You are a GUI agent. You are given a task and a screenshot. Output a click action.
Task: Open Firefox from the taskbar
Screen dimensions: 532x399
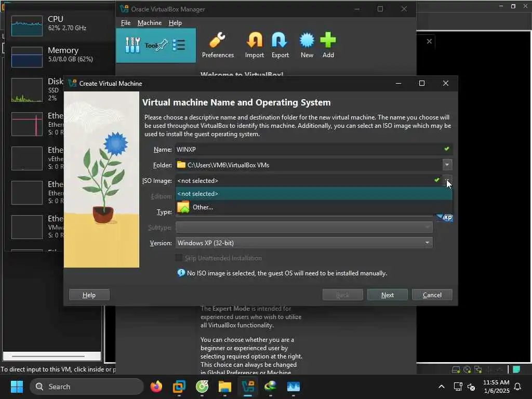click(156, 387)
